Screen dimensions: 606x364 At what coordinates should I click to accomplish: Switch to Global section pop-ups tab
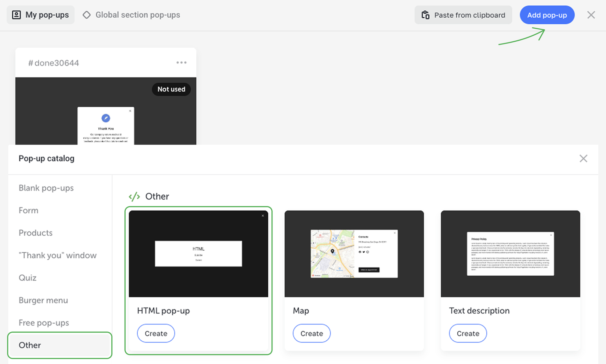(x=137, y=15)
